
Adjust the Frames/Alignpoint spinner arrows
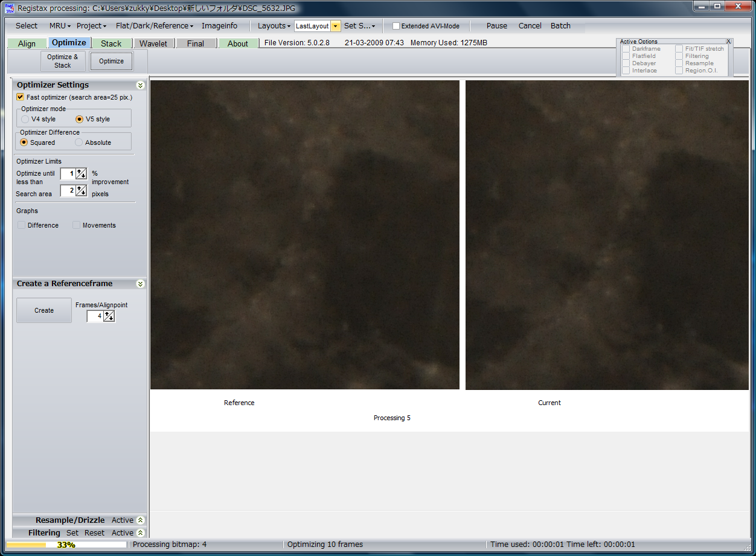pyautogui.click(x=109, y=316)
